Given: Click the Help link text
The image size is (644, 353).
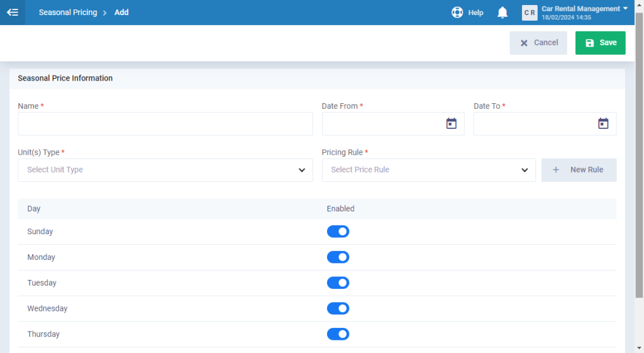Looking at the screenshot, I should 475,13.
